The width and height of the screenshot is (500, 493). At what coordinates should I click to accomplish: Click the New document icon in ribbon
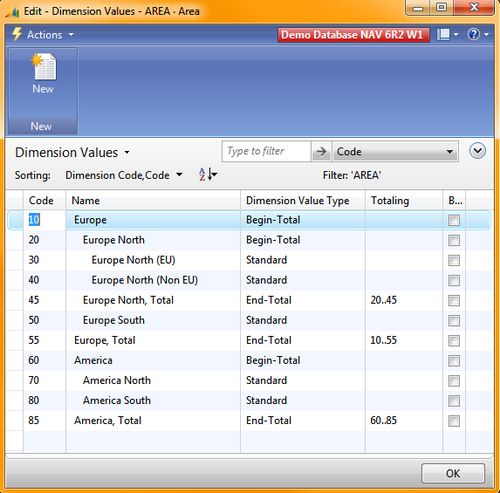(x=43, y=67)
